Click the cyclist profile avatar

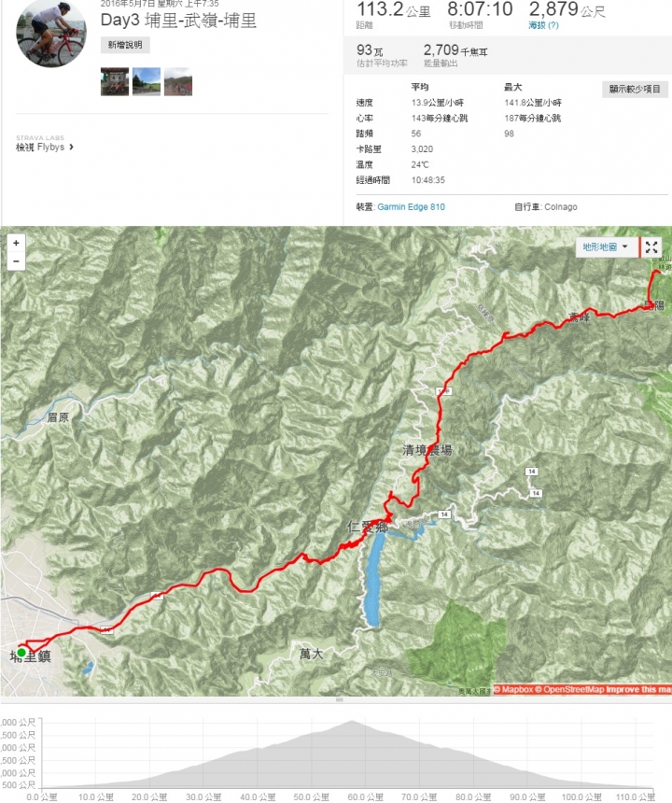pos(51,32)
